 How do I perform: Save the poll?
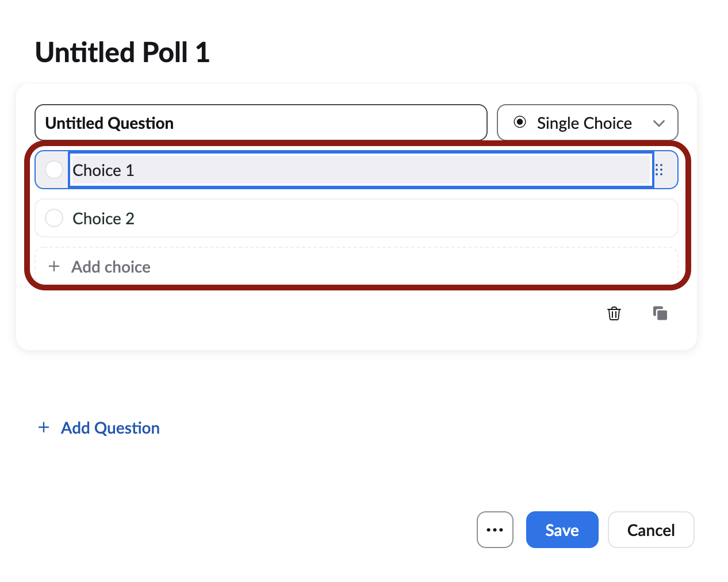click(562, 530)
